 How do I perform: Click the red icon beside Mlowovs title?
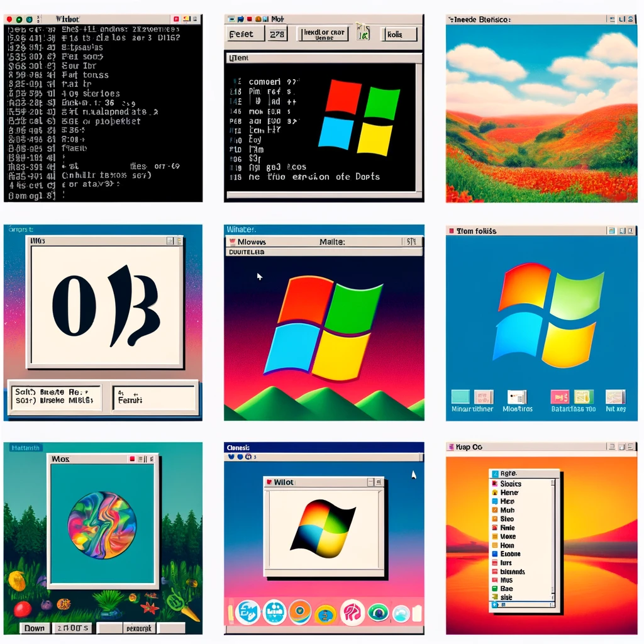click(x=232, y=241)
